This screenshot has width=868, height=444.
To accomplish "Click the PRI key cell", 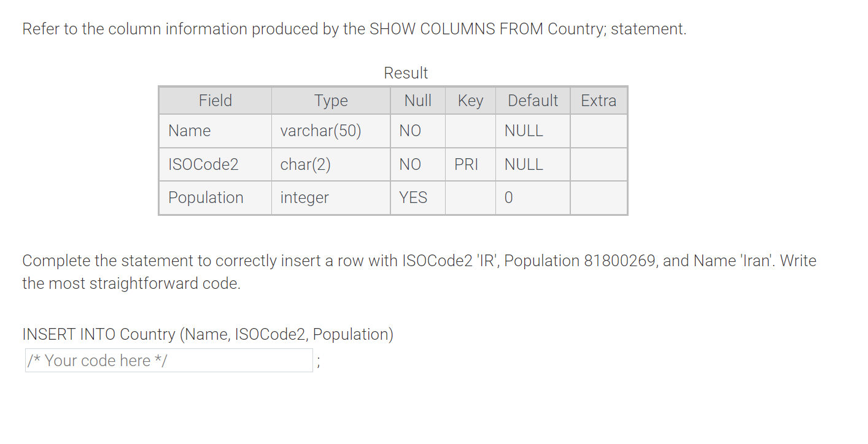I will coord(470,164).
